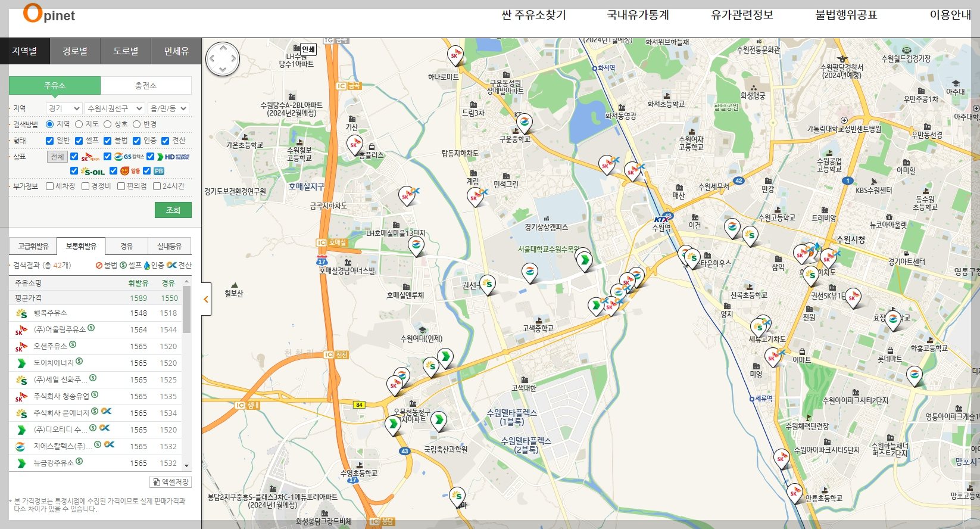Click results list scrollbar up arrow
This screenshot has width=980, height=529.
click(x=187, y=281)
